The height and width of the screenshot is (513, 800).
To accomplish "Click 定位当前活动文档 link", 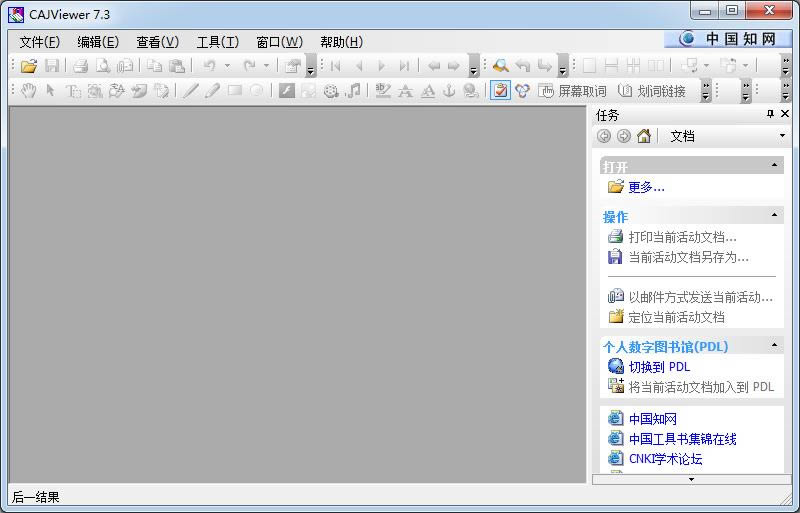I will (676, 317).
